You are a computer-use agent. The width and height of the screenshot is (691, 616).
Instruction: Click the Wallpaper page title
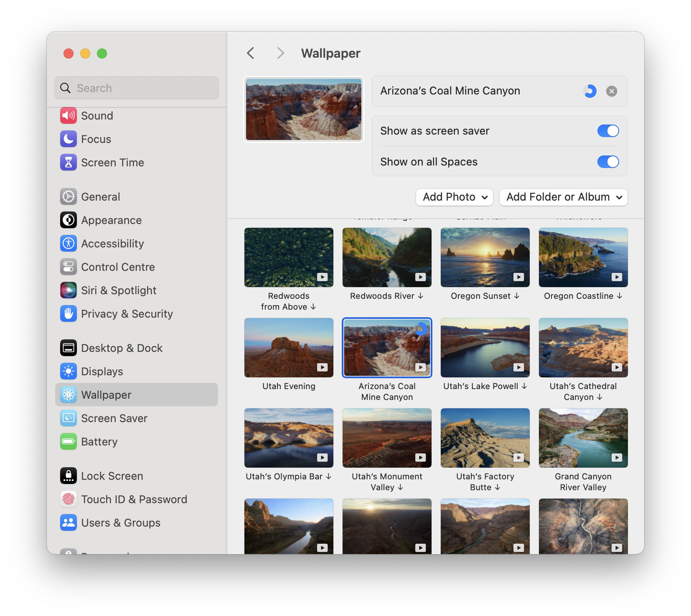[330, 53]
